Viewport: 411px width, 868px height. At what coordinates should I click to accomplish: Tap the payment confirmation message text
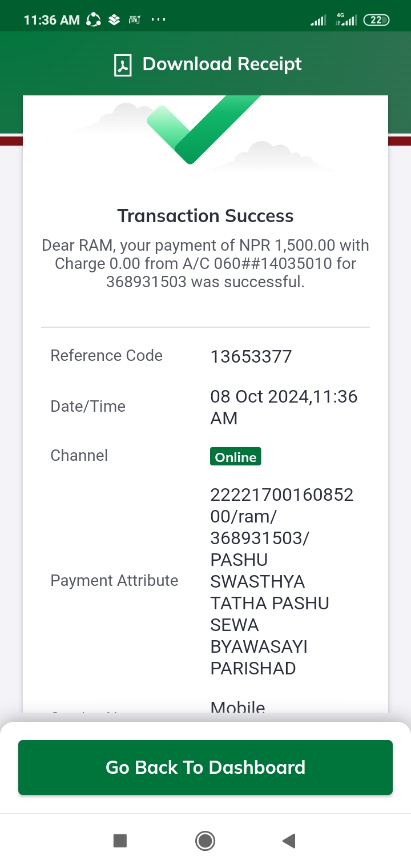pyautogui.click(x=205, y=264)
